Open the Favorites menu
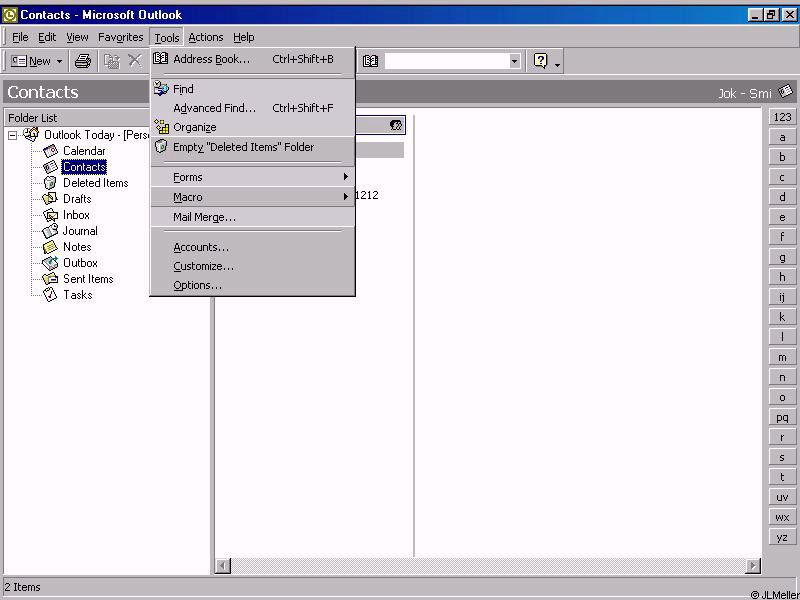 [120, 37]
